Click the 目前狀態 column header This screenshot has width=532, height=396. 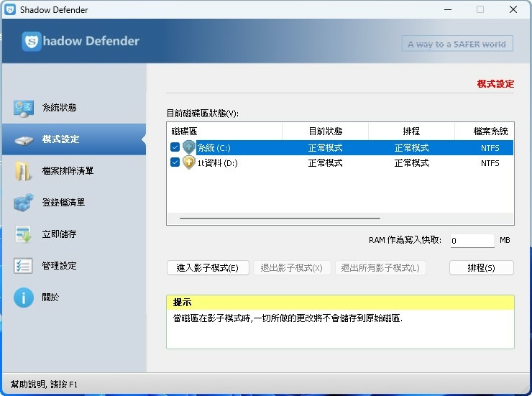click(326, 132)
